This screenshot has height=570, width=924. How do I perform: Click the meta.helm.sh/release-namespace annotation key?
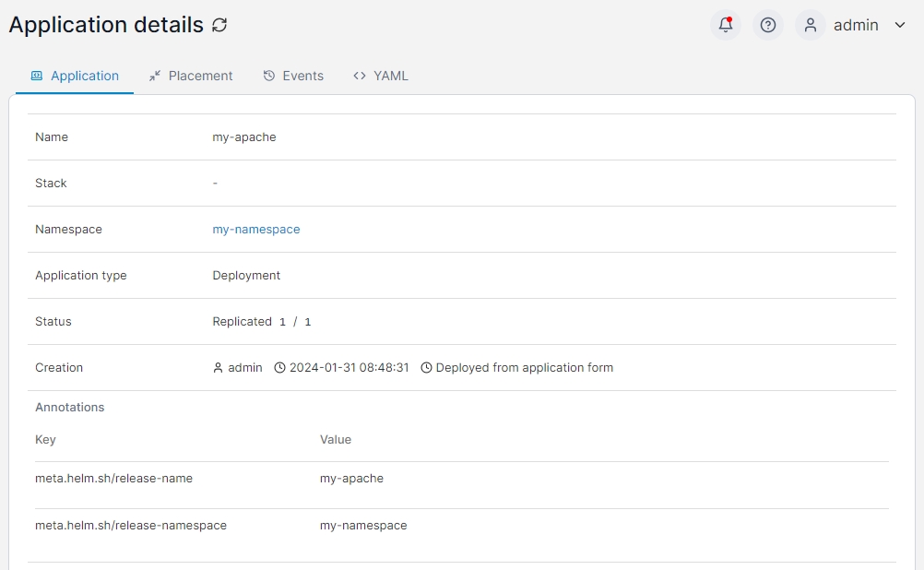point(131,526)
